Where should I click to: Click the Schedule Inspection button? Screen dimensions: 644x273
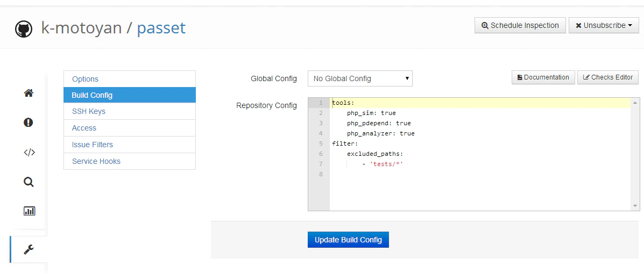(520, 25)
